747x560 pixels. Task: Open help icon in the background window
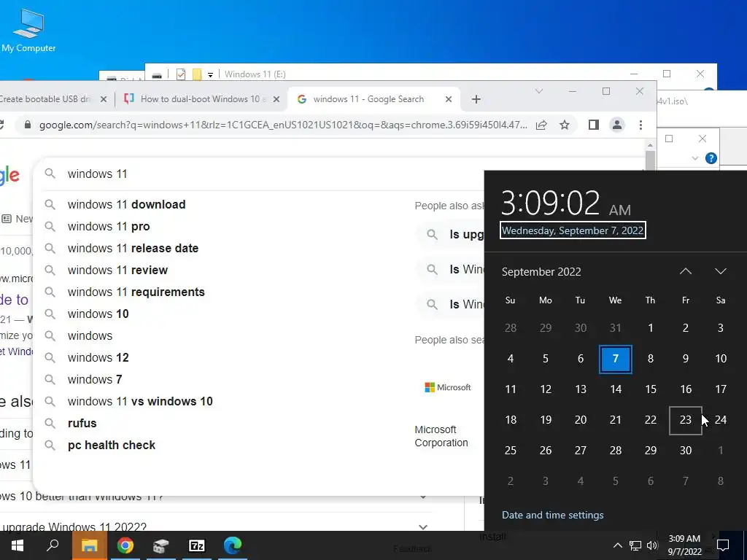point(711,158)
